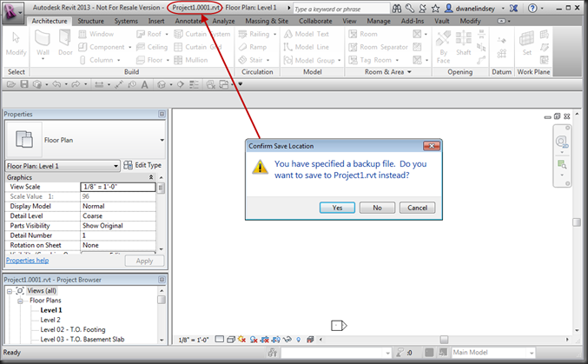
Task: Toggle Show Crop Region icon on view control bar
Action: click(276, 340)
